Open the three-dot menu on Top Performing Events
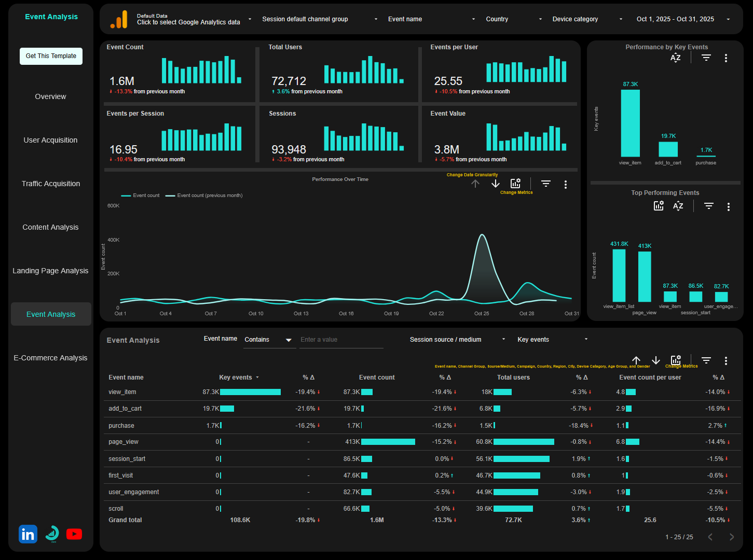753x560 pixels. click(x=729, y=206)
